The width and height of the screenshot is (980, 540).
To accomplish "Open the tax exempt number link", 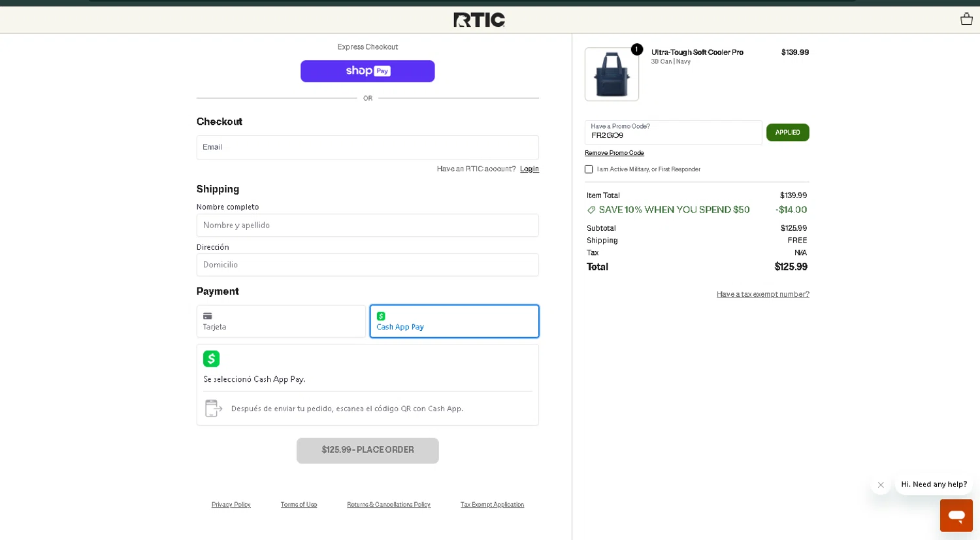I will pos(762,294).
